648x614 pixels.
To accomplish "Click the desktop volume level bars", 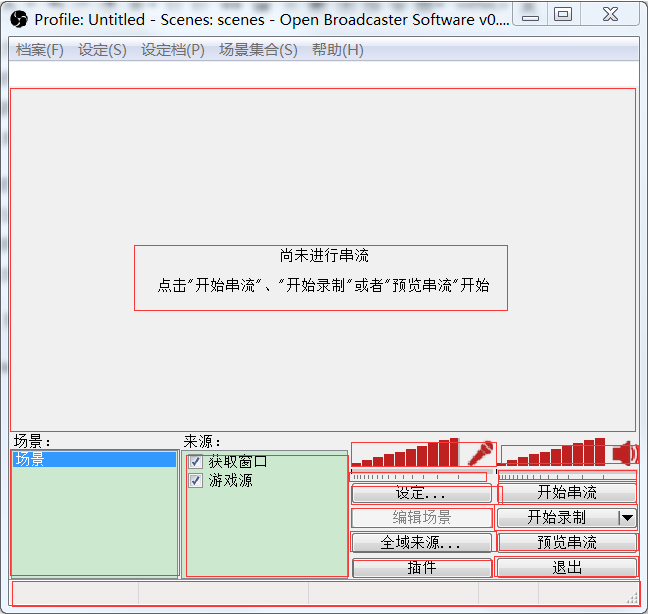I will [x=552, y=452].
